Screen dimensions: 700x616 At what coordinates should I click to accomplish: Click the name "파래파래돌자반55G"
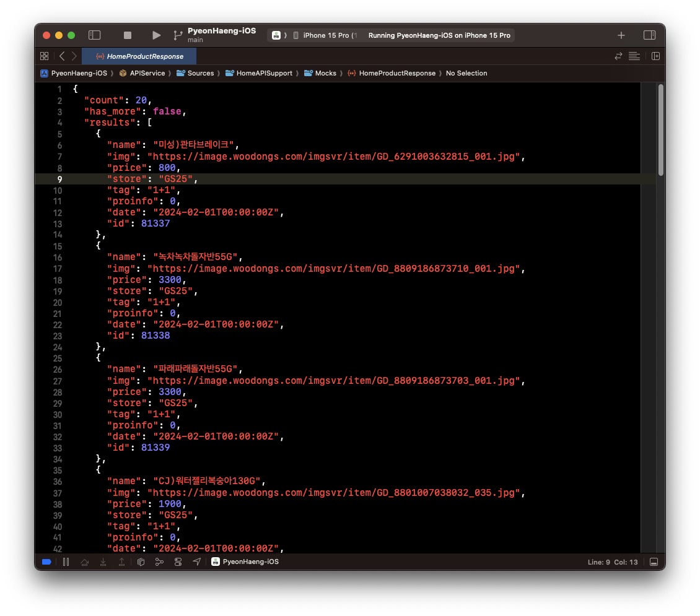pos(195,369)
